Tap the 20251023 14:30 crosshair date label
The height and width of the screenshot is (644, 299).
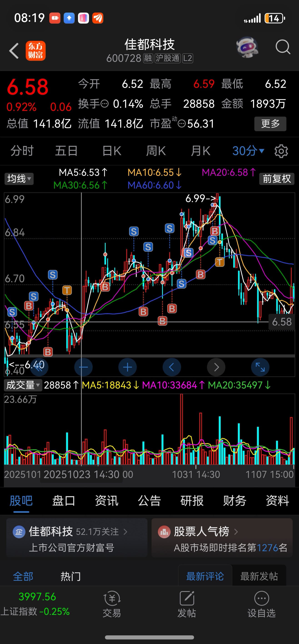81,475
